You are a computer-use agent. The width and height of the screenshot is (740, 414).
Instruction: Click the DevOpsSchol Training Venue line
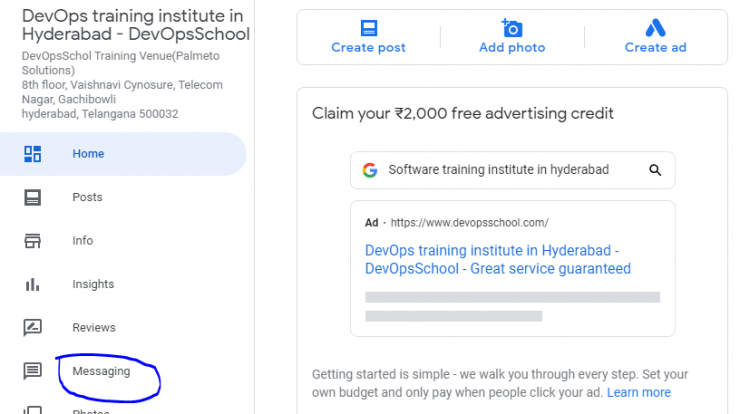tap(120, 63)
